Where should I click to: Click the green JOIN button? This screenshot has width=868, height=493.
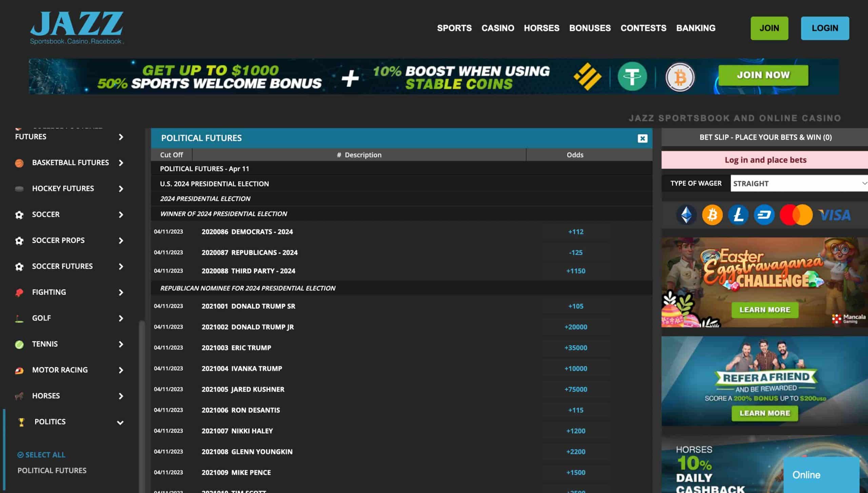click(x=769, y=28)
